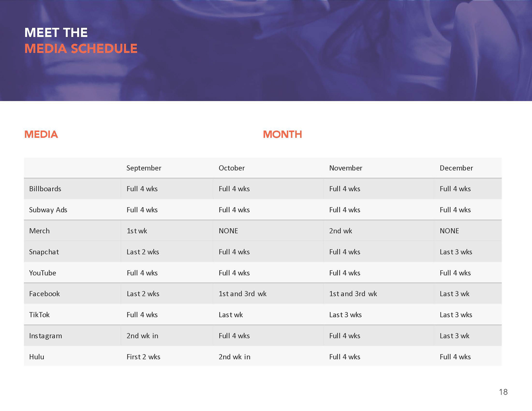The image size is (532, 411).
Task: Click the Merch row label
Action: 39,231
